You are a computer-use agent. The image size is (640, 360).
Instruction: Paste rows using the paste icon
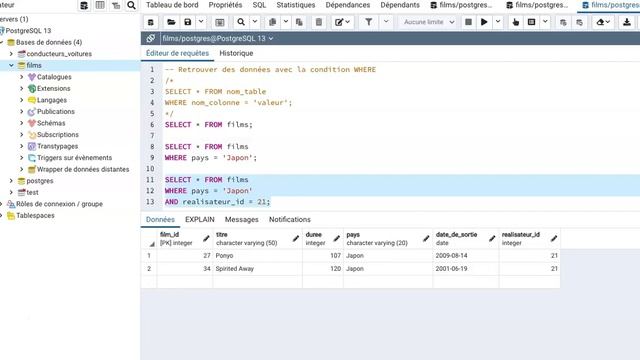(x=299, y=22)
